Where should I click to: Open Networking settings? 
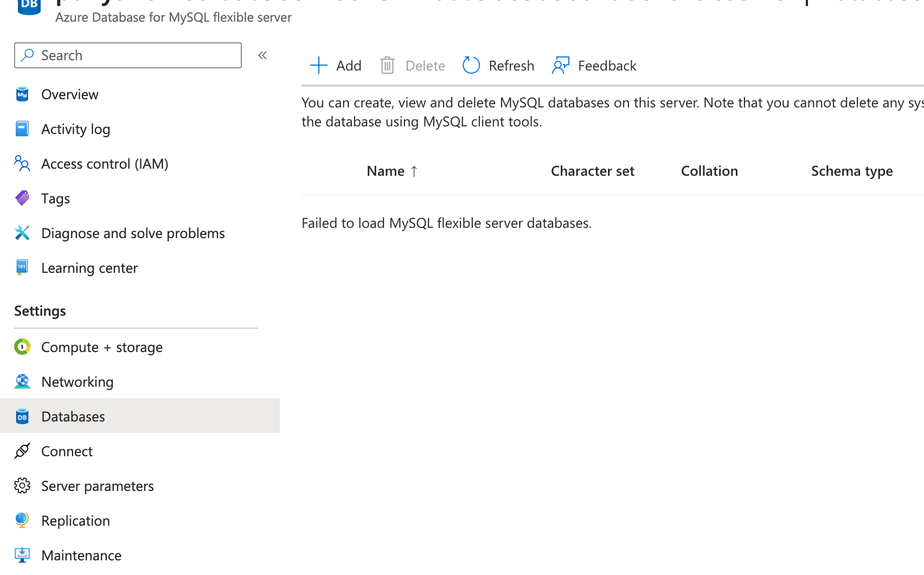click(x=78, y=382)
